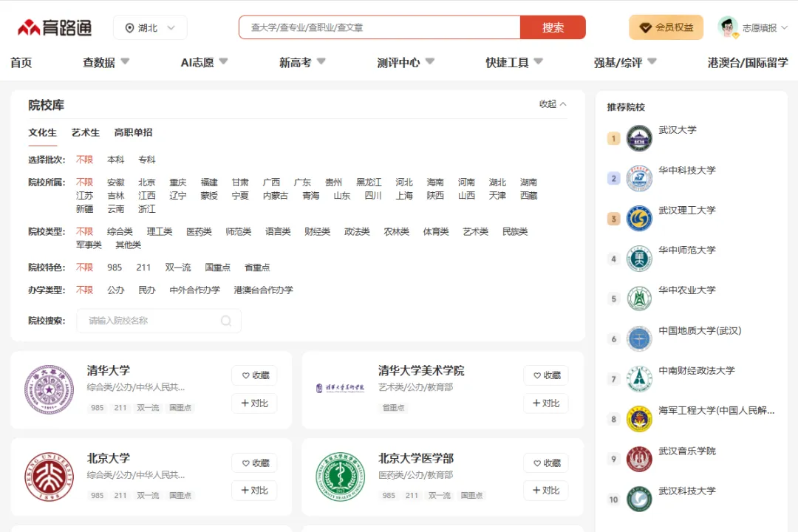
Task: Open the user avatar icon
Action: pos(728,27)
